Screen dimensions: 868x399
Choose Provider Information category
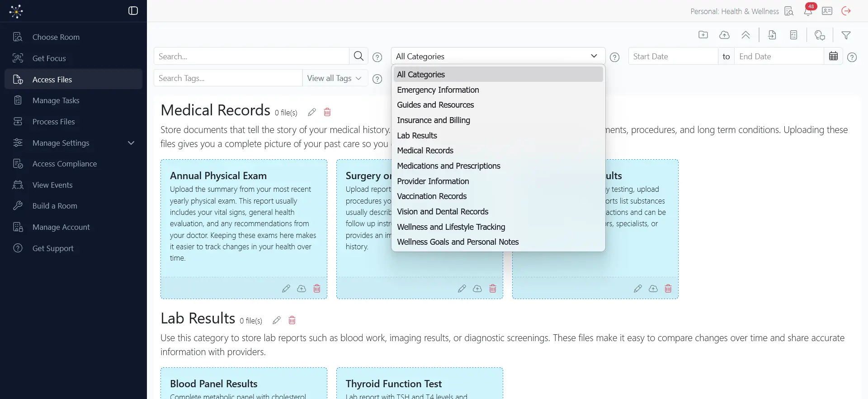pos(498,181)
